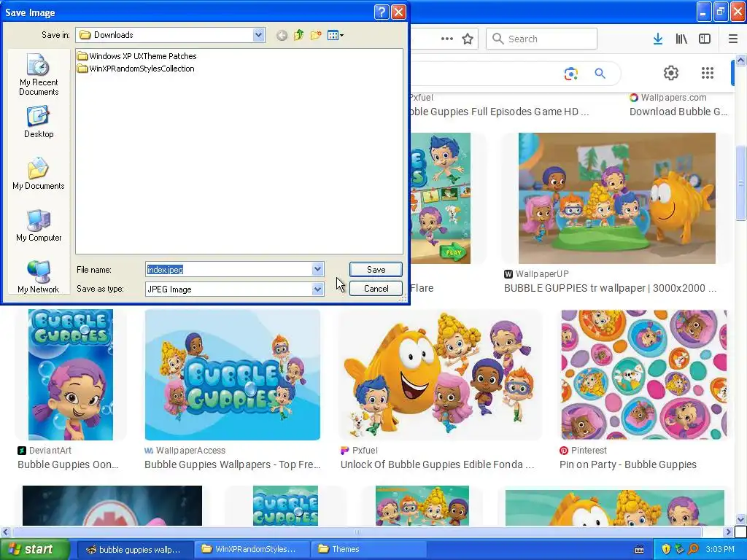Click the 3:03 PM taskbar clock

tap(720, 550)
